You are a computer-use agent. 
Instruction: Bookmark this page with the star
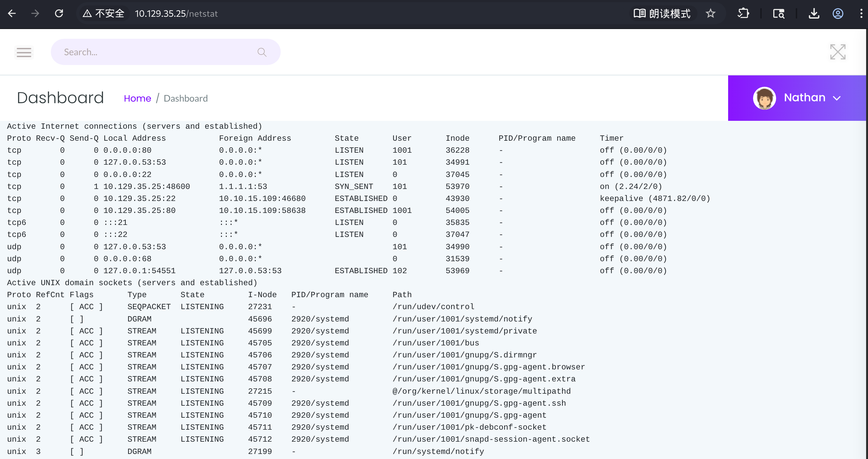[x=710, y=14]
